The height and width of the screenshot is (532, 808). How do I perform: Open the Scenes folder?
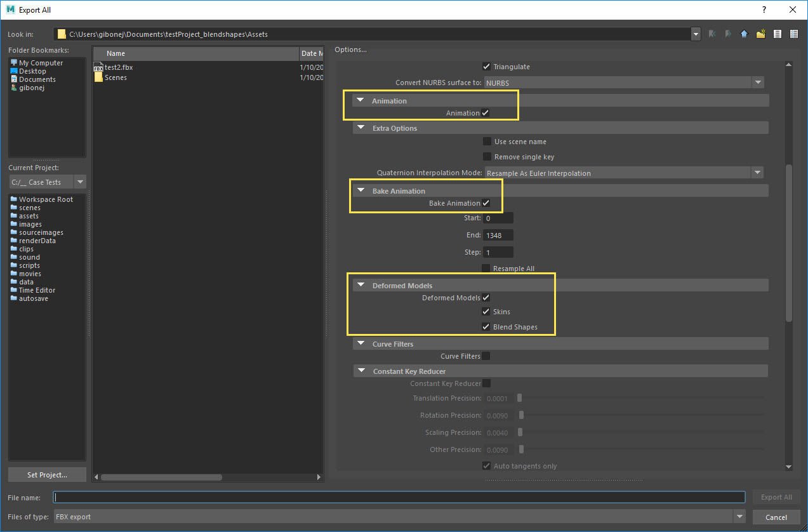(x=116, y=77)
